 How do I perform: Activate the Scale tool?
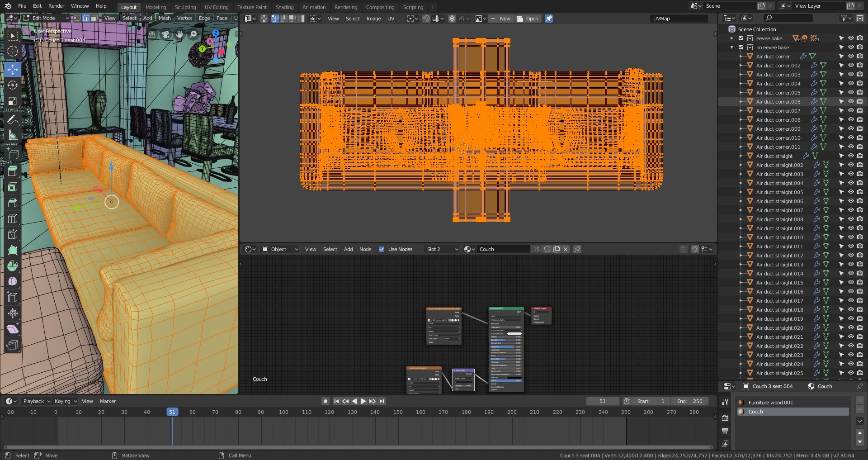click(13, 101)
